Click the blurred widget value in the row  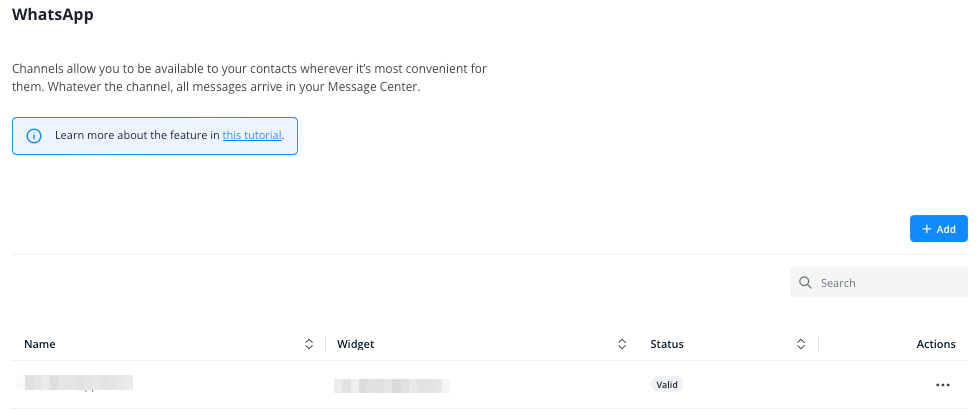[391, 384]
